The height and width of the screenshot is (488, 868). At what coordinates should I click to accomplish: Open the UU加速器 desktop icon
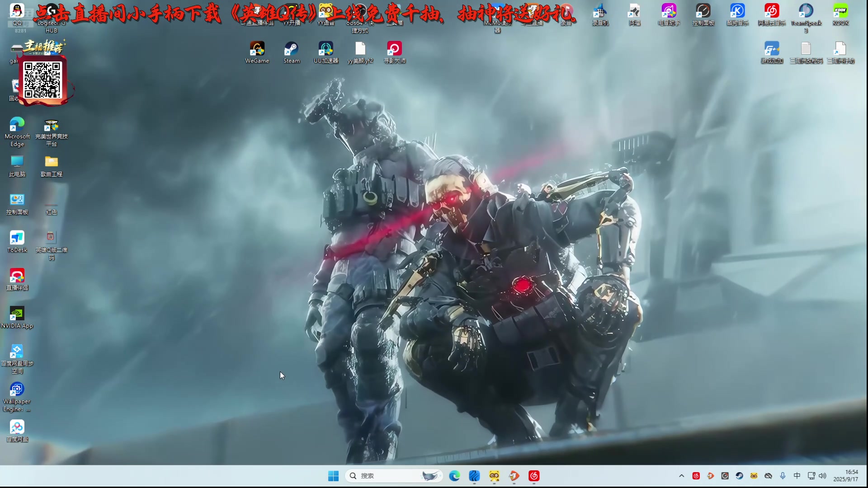(x=325, y=52)
